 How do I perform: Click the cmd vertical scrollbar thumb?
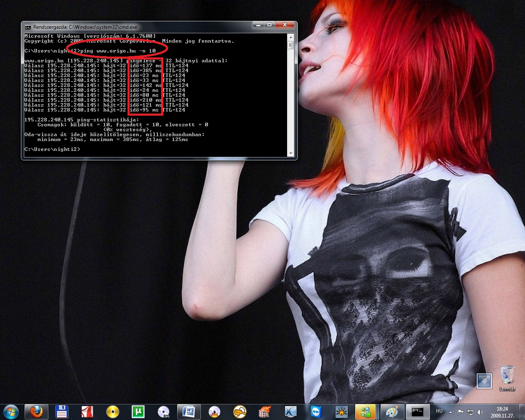click(x=291, y=45)
